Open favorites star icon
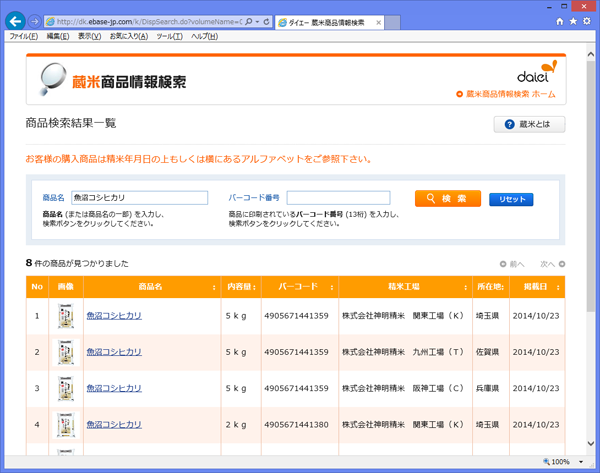 (x=573, y=21)
